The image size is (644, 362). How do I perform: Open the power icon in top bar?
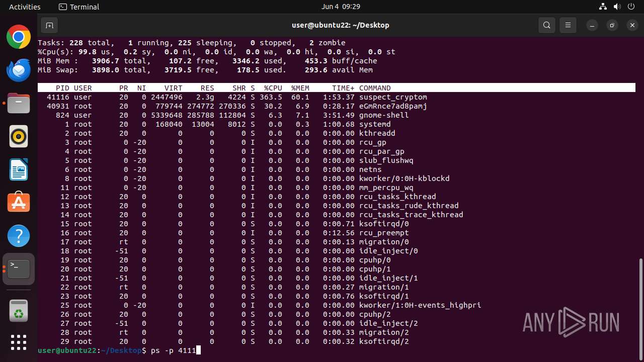click(630, 7)
